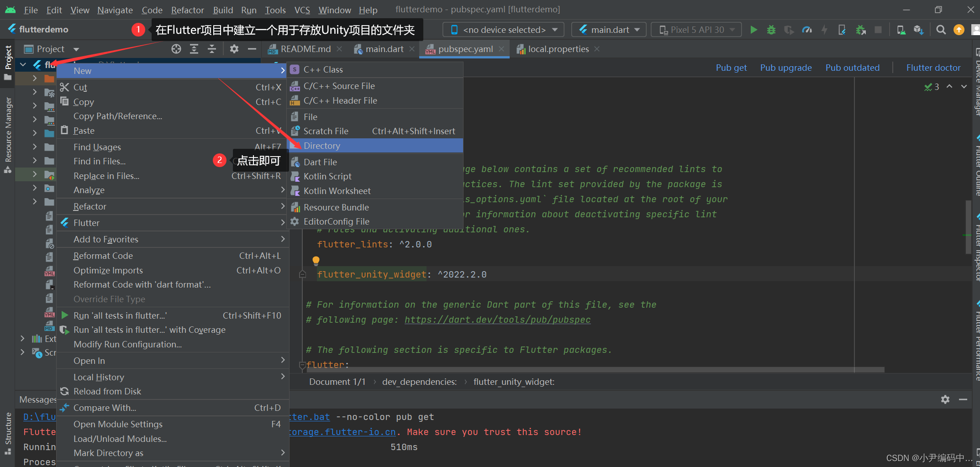Open SDK Manager icon in toolbar
Viewport: 980px width, 467px height.
coord(919,30)
